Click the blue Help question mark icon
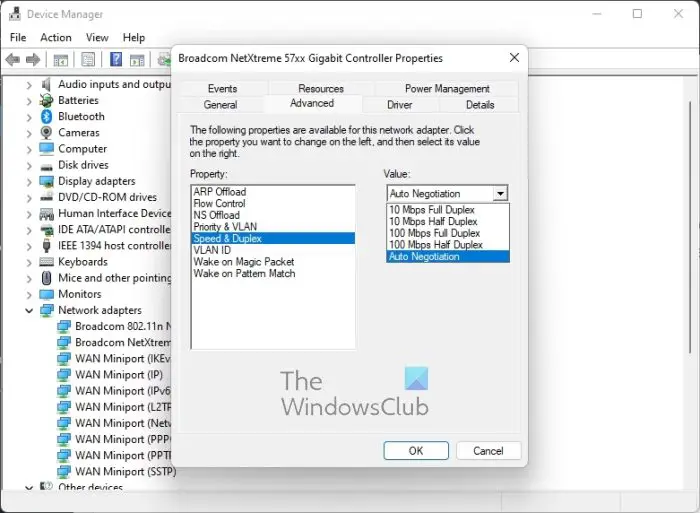The image size is (700, 513). point(116,59)
